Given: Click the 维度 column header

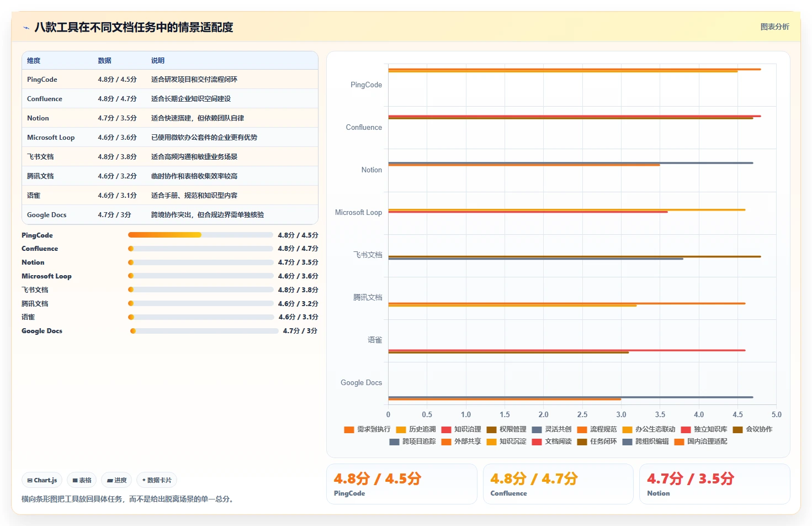Looking at the screenshot, I should click(34, 61).
